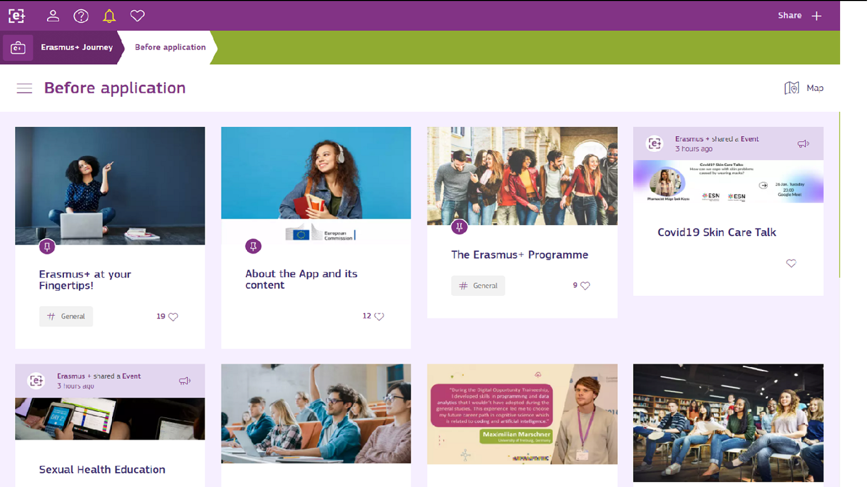Viewport: 868px width, 487px height.
Task: Open Sexual Health Education title
Action: pyautogui.click(x=102, y=469)
